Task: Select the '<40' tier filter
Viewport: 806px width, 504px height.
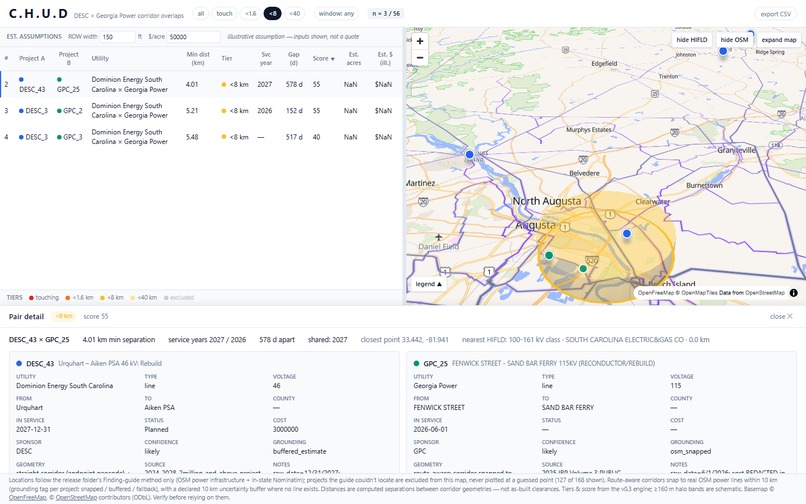Action: tap(295, 14)
